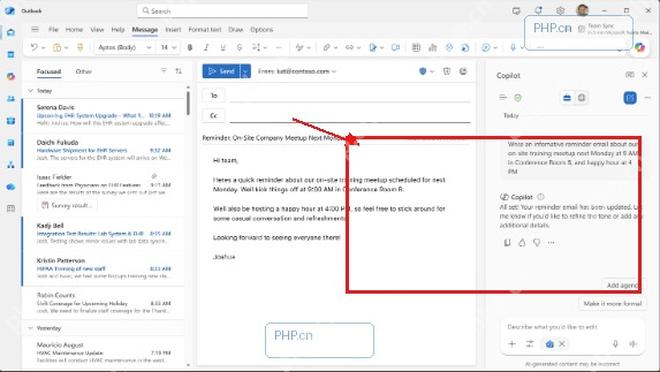Switch to the Draw ribbon tab
The height and width of the screenshot is (372, 660).
pyautogui.click(x=236, y=29)
